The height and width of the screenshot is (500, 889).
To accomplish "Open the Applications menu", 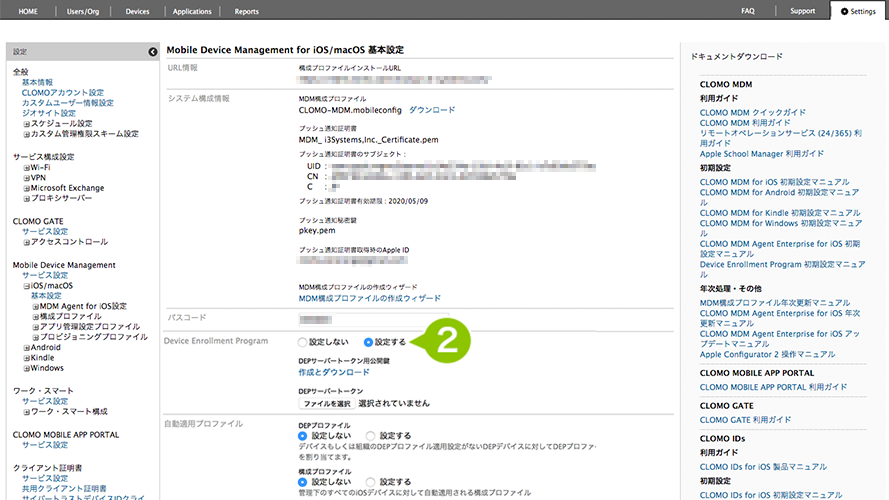I will (192, 11).
